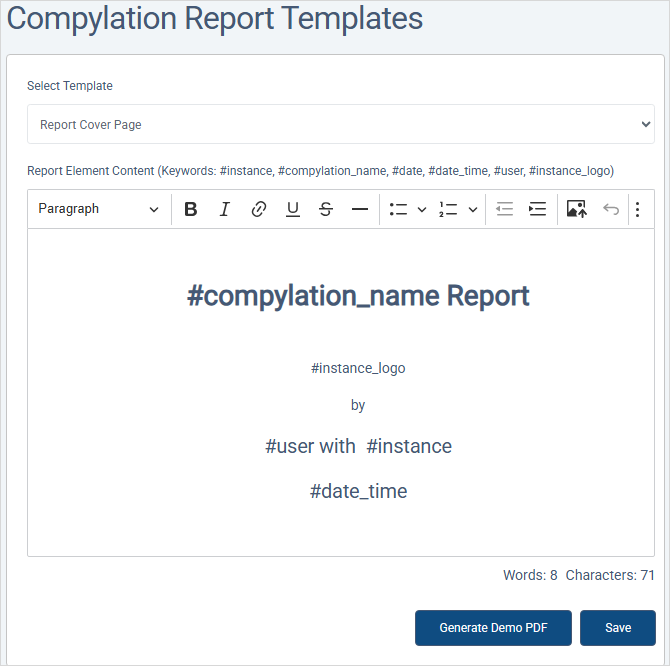Insert a link using the link icon
Image resolution: width=670 pixels, height=666 pixels.
pos(258,209)
